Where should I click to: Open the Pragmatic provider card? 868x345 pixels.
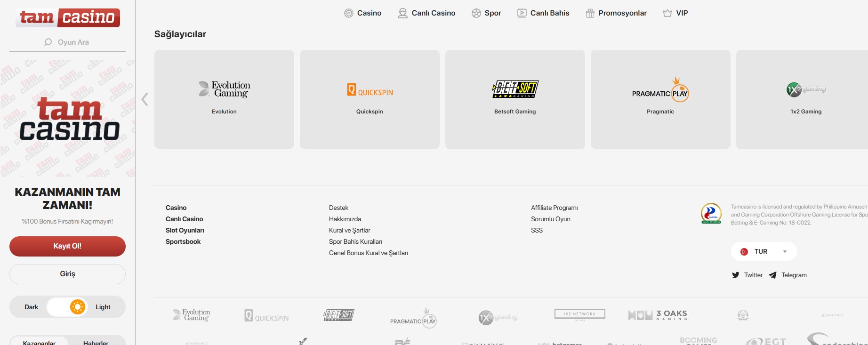(660, 99)
